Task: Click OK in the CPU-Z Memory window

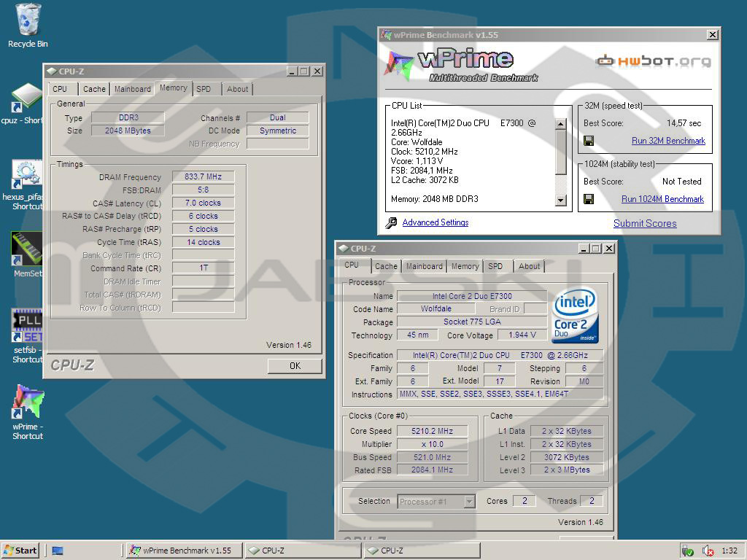Action: [x=295, y=366]
